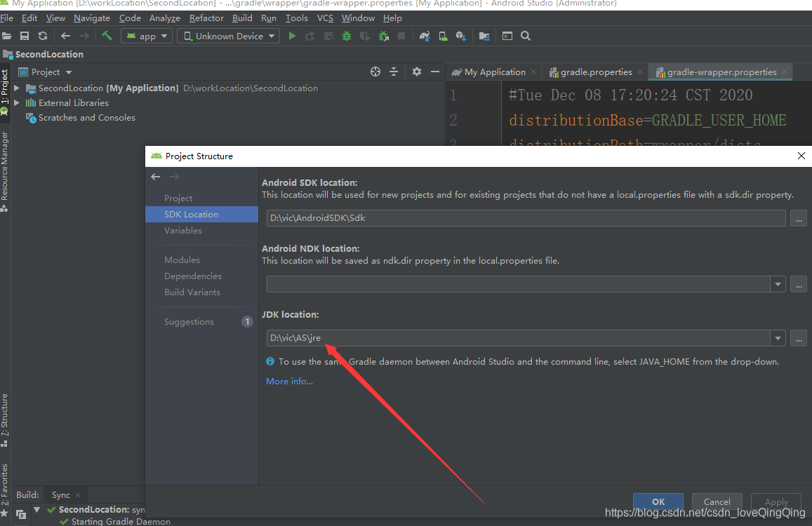This screenshot has width=812, height=526.
Task: Expand the External Libraries tree node
Action: [x=17, y=103]
